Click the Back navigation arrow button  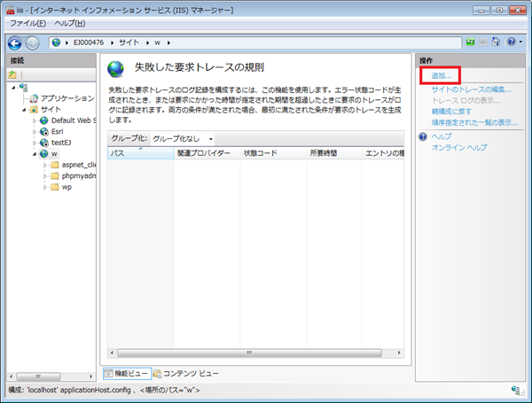15,43
